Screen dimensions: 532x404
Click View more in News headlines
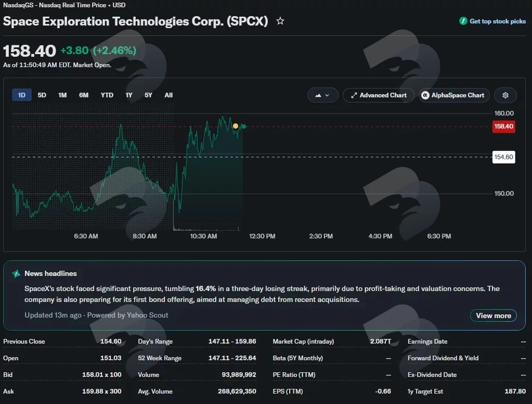[x=494, y=315]
